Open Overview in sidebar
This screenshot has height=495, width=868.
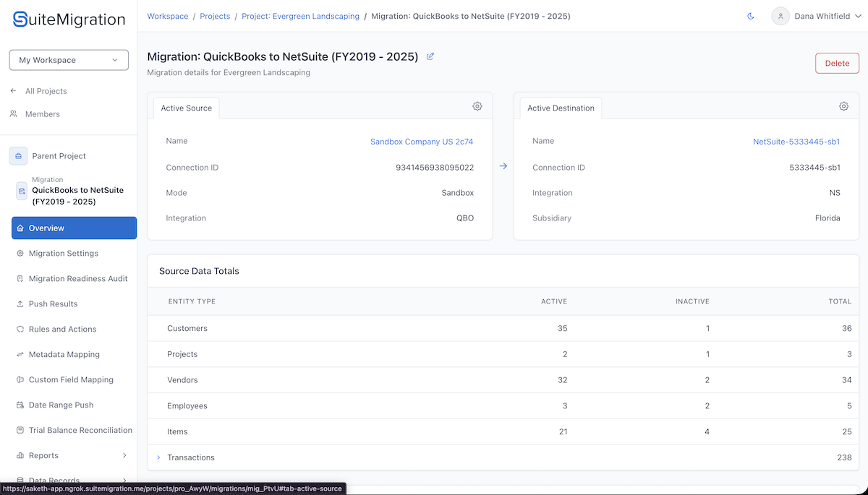74,228
